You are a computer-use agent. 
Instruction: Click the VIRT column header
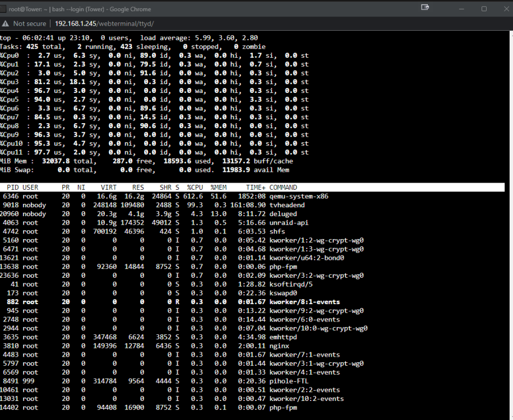(109, 187)
